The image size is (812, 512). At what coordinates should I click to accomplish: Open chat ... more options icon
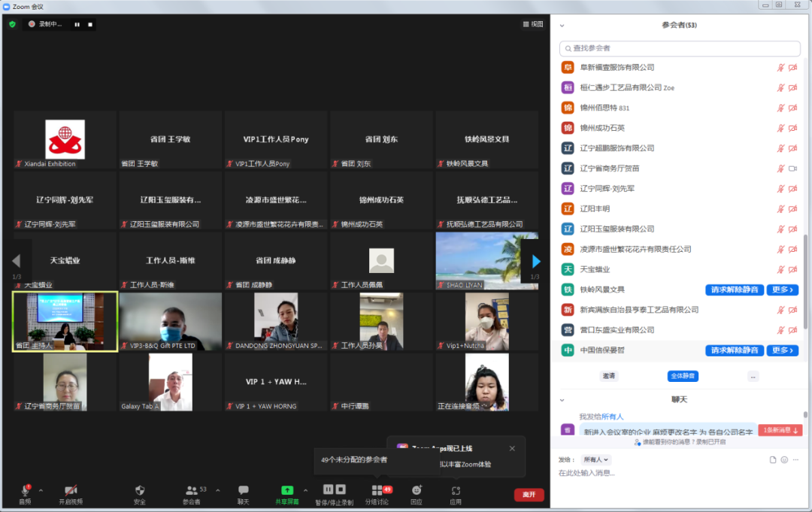tap(795, 459)
